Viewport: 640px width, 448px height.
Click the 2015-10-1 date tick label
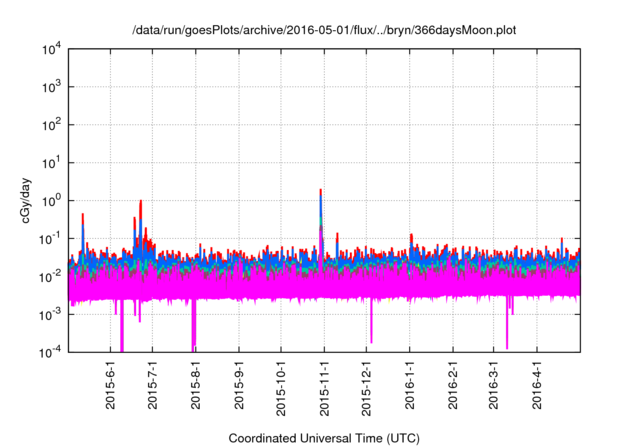tap(281, 387)
